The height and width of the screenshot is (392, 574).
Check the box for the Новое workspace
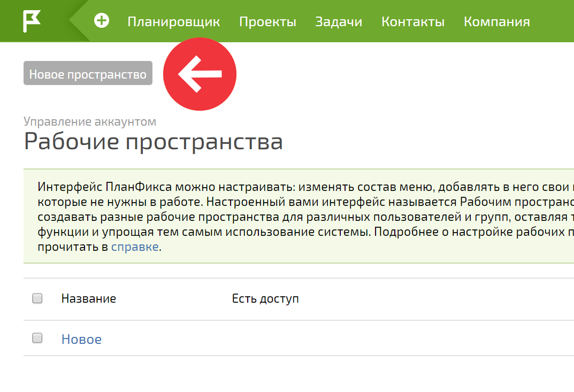tap(37, 338)
